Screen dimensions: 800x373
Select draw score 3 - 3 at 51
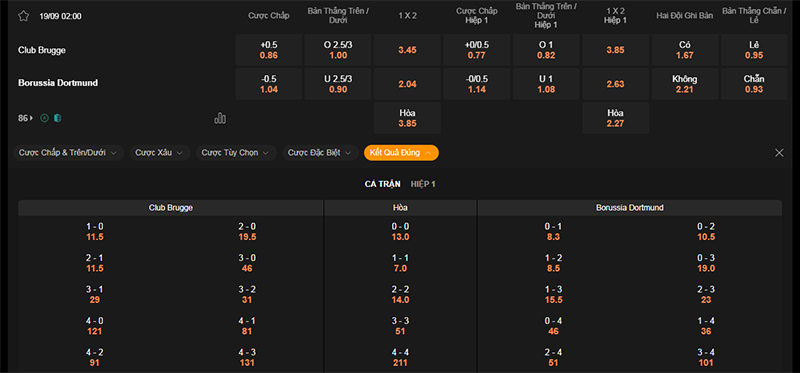401,326
